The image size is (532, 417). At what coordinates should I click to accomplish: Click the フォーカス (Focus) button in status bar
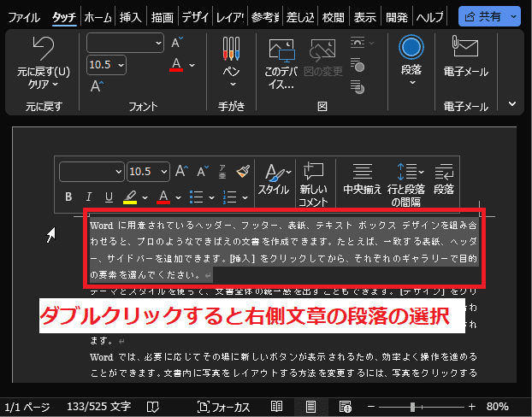click(x=223, y=407)
